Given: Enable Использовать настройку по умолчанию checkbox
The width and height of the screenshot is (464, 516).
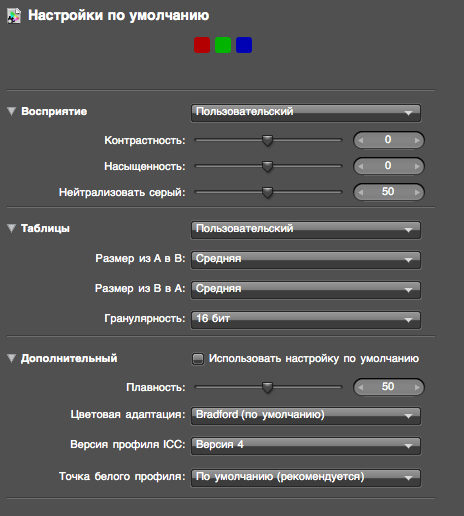Looking at the screenshot, I should [198, 359].
